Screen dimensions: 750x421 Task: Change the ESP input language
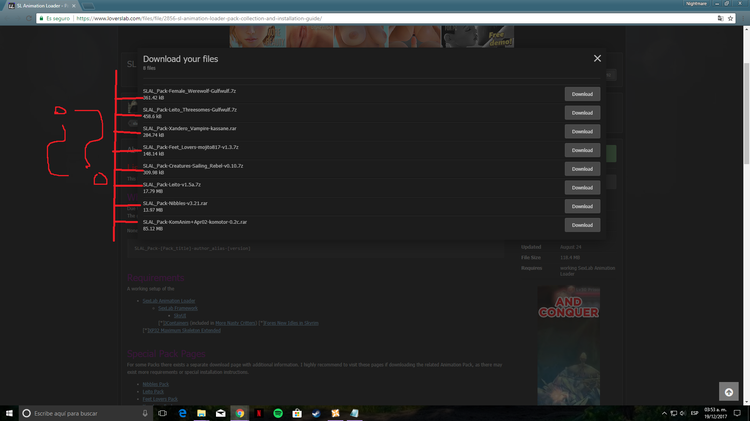coord(694,413)
